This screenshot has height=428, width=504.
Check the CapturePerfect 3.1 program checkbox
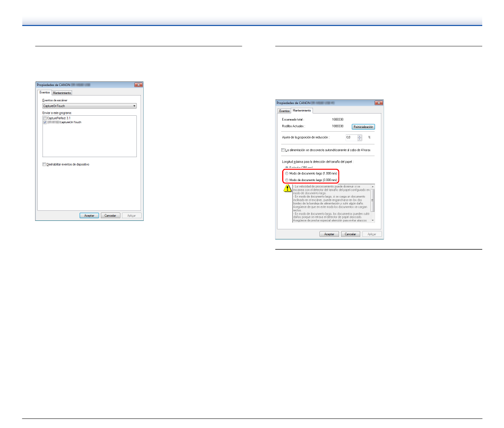point(45,118)
